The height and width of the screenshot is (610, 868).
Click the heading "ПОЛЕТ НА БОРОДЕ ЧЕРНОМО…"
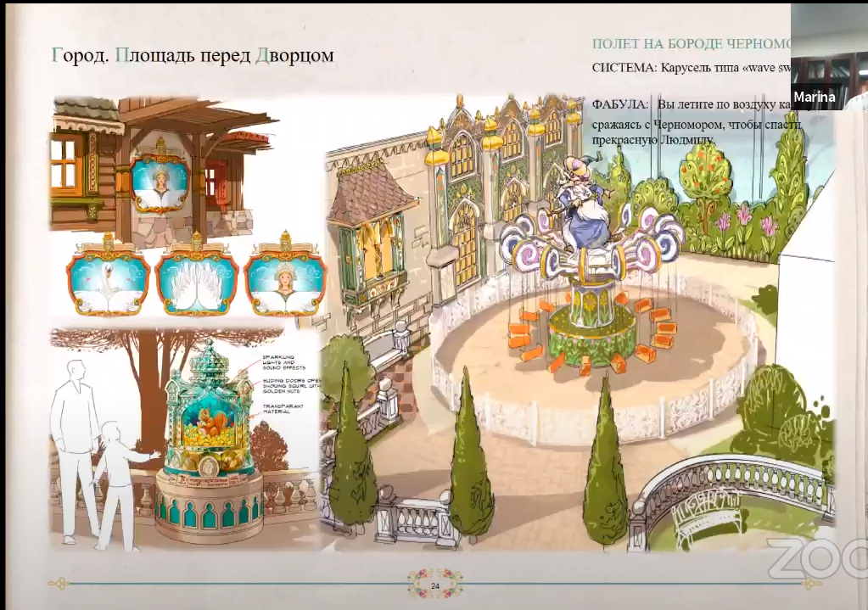[692, 44]
